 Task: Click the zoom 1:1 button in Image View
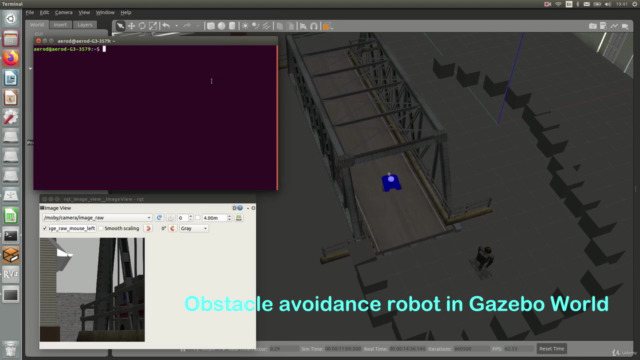click(x=171, y=218)
